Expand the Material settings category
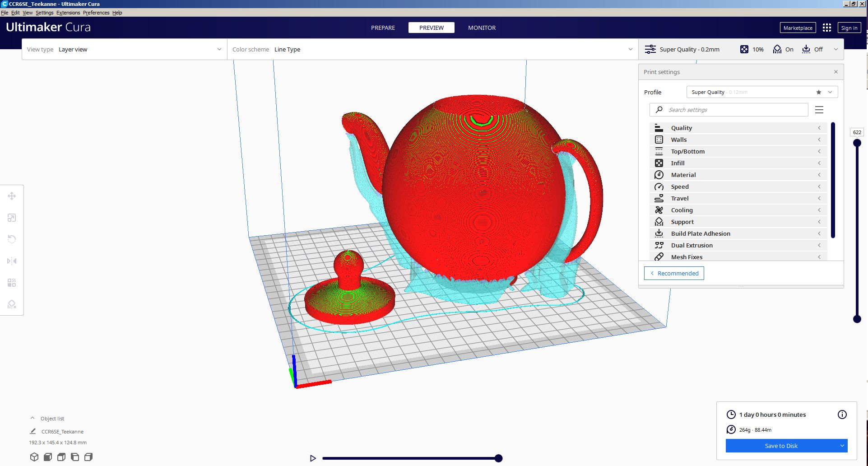This screenshot has width=868, height=466. coord(738,175)
